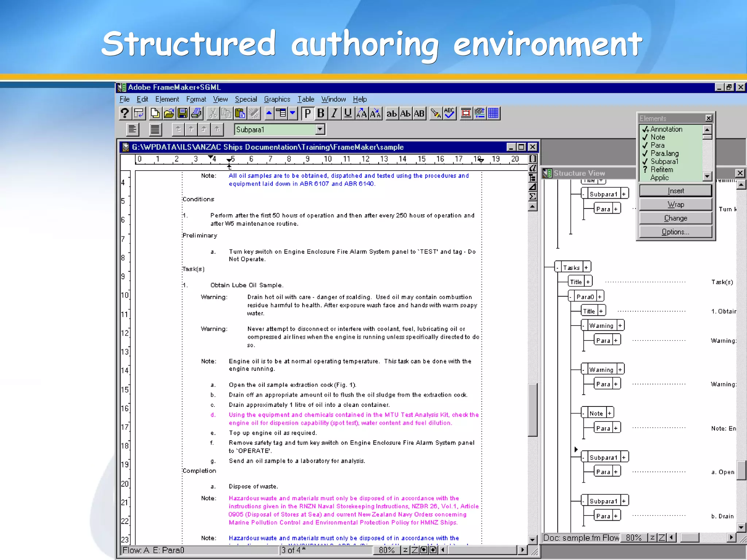The height and width of the screenshot is (560, 747).
Task: Open the Format menu
Action: (196, 99)
